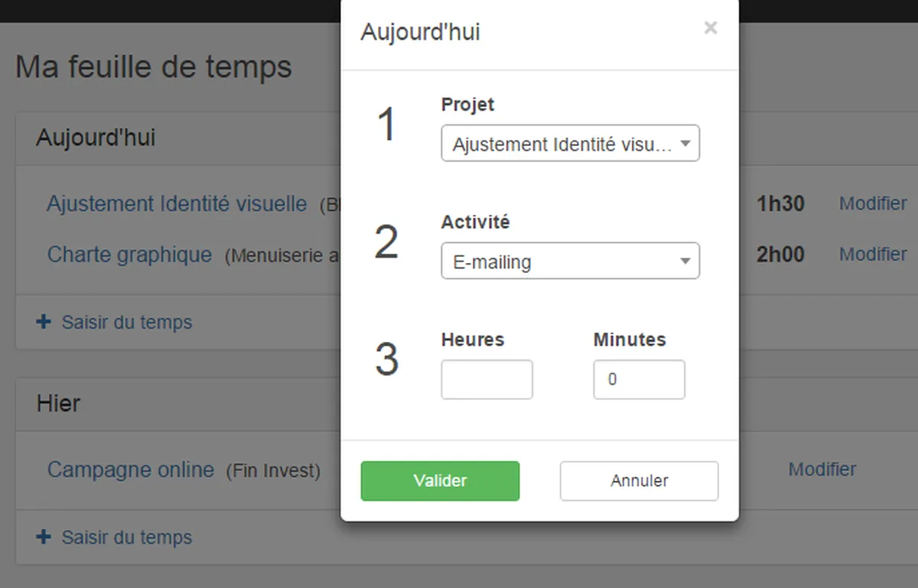Click Modifier for the 2h00 entry
Image resolution: width=918 pixels, height=588 pixels.
tap(873, 255)
